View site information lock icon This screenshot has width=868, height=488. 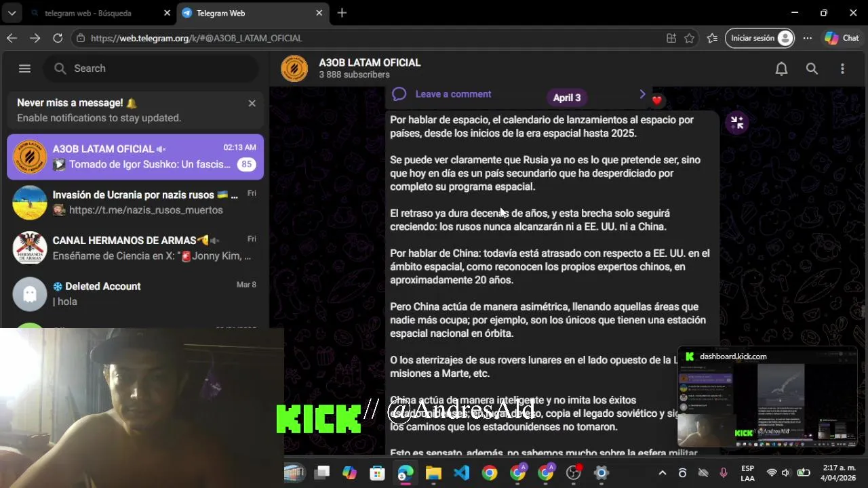tap(81, 38)
